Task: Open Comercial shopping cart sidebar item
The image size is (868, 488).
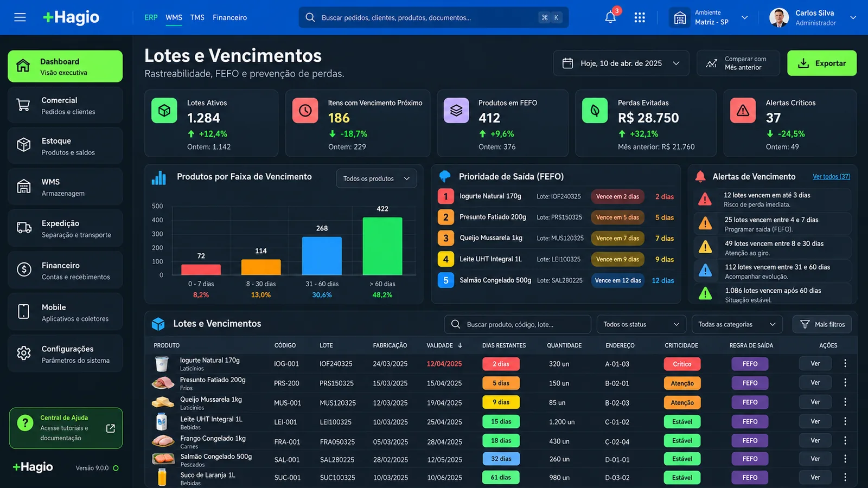Action: click(x=65, y=105)
